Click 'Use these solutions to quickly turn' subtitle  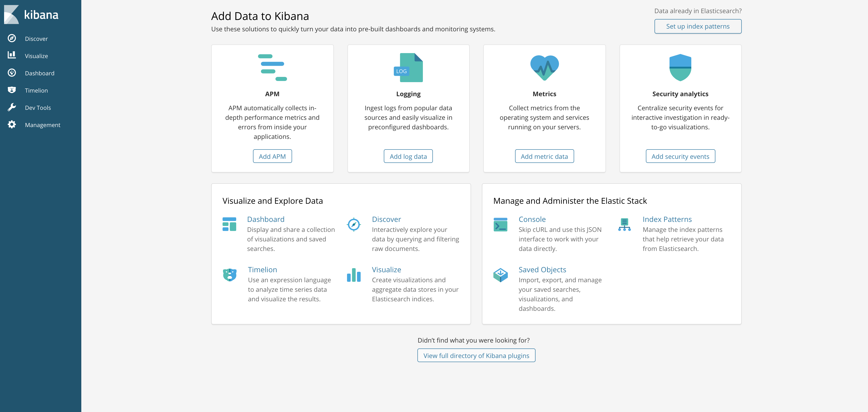click(353, 29)
